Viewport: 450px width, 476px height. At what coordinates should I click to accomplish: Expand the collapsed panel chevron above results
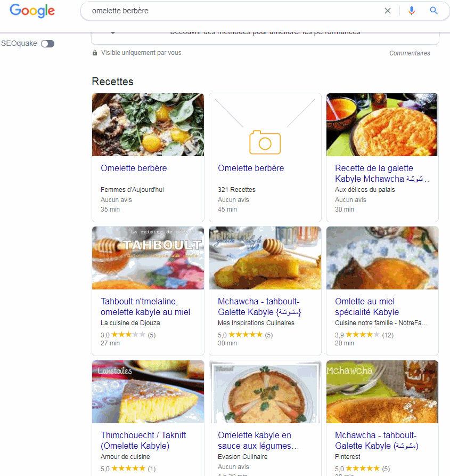pyautogui.click(x=113, y=33)
